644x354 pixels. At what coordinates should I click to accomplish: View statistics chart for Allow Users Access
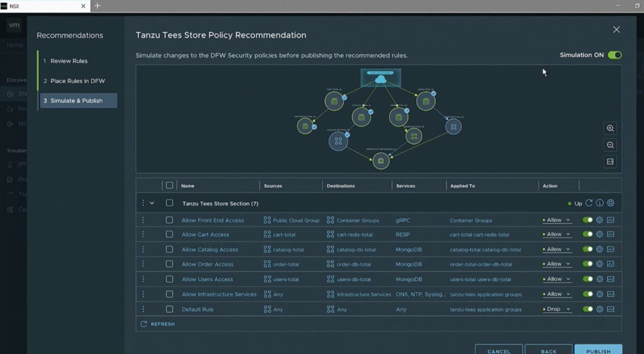(x=610, y=279)
